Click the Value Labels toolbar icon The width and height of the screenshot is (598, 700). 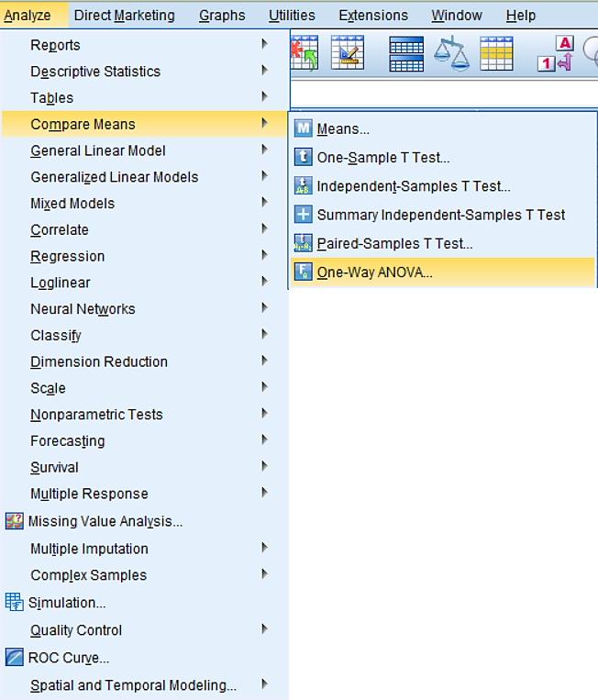click(x=556, y=53)
